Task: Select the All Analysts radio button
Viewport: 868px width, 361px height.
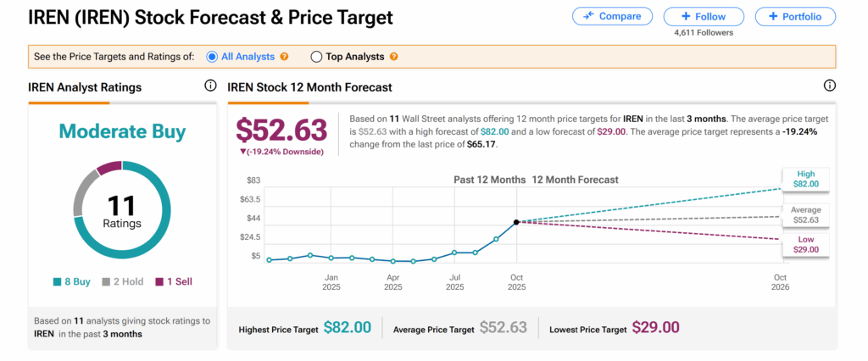Action: tap(212, 57)
